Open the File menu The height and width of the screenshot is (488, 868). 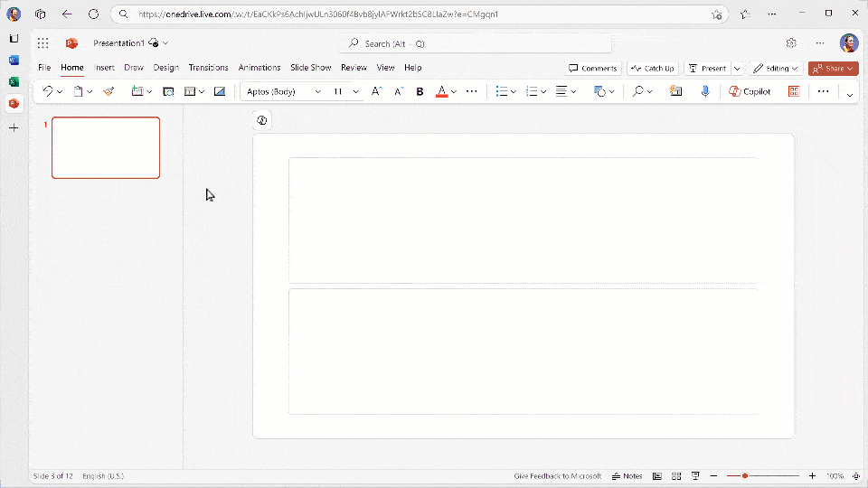44,68
